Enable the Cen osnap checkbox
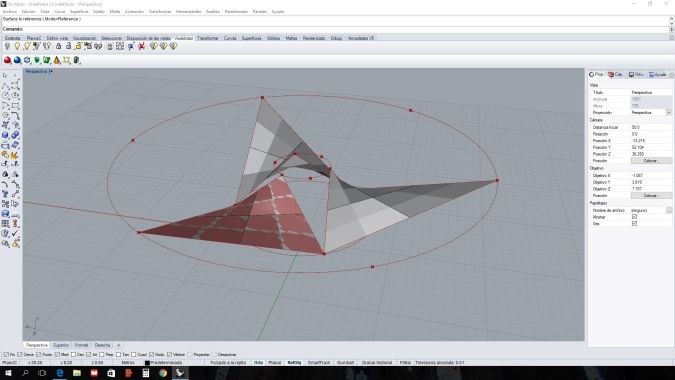The image size is (675, 380). (x=73, y=355)
